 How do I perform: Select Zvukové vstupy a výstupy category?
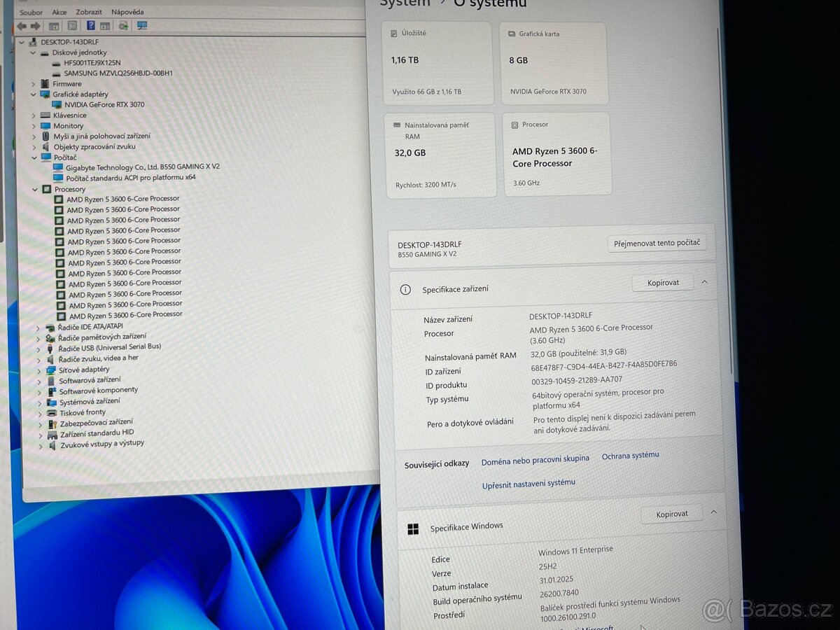tap(102, 444)
